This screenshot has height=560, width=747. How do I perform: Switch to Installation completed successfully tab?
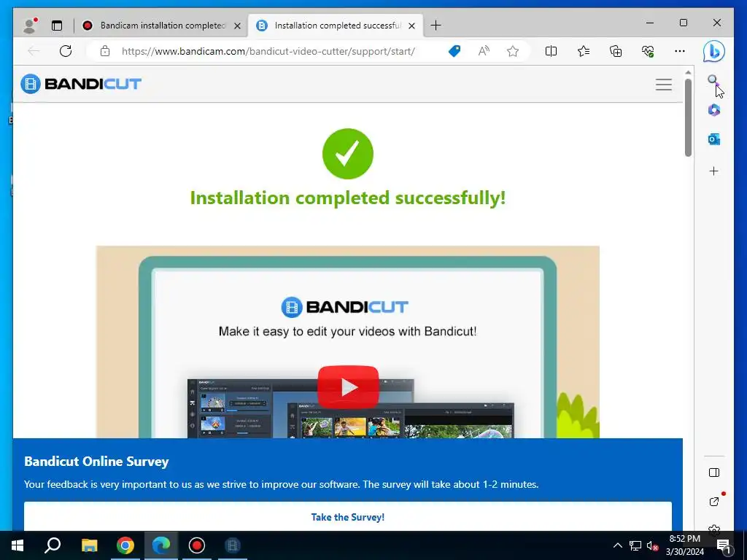337,26
